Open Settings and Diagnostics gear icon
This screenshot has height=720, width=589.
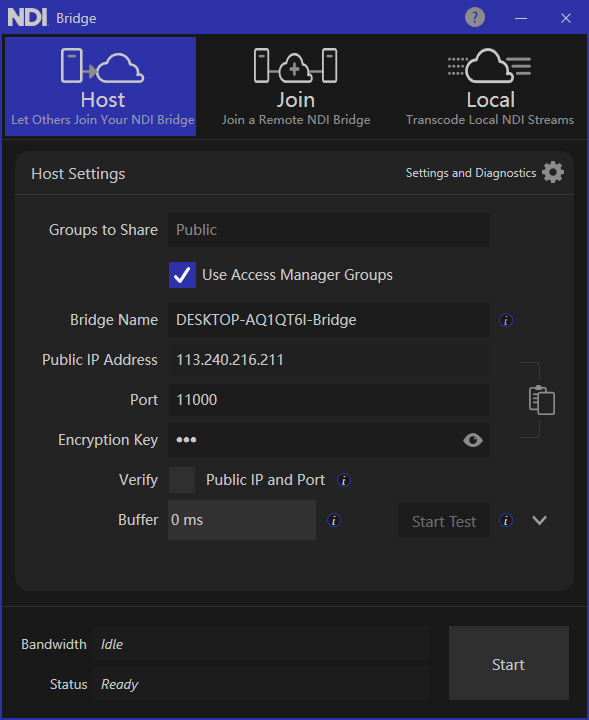pyautogui.click(x=553, y=173)
